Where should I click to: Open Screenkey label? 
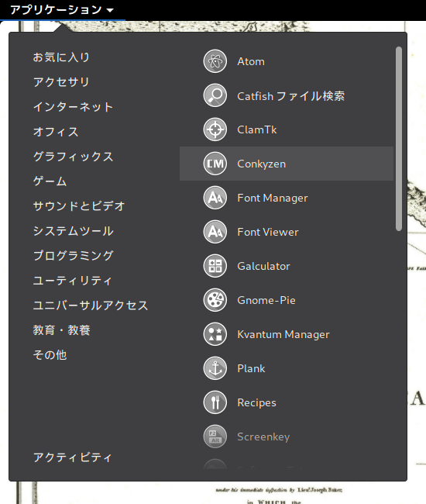tap(263, 437)
